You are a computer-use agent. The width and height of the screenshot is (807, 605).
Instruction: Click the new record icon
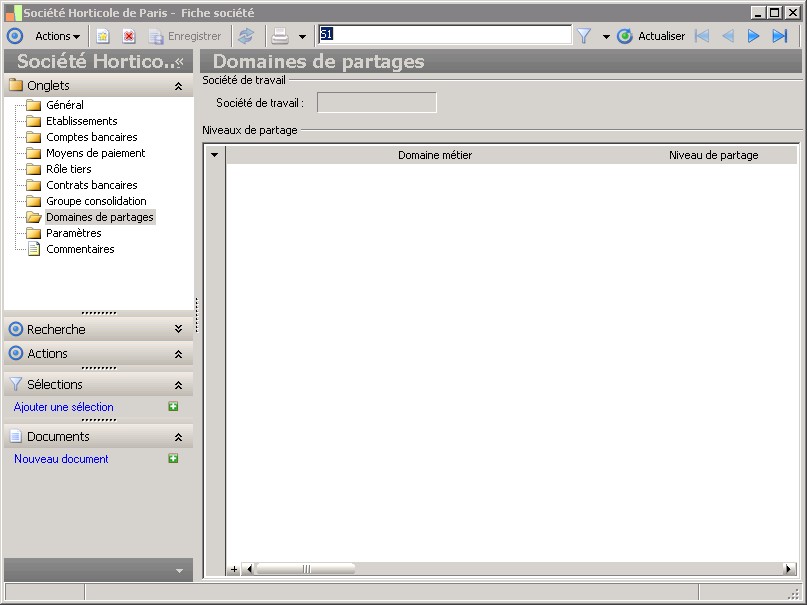103,36
